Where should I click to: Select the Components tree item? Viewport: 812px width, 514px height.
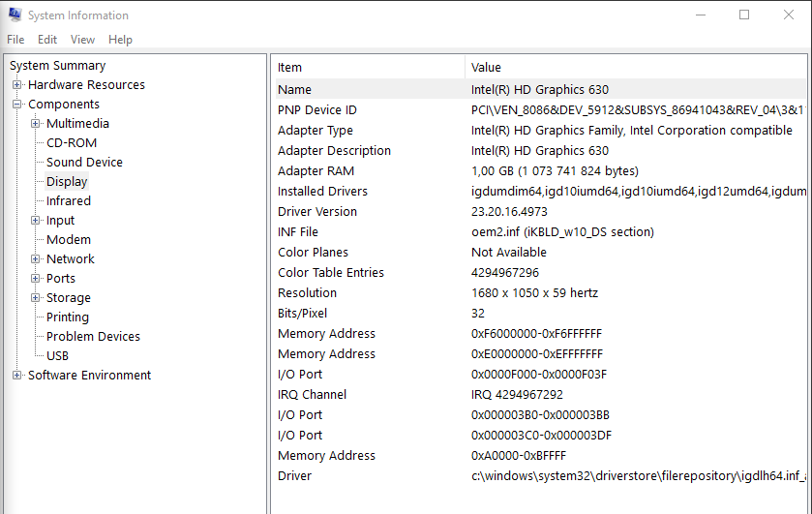(x=64, y=105)
